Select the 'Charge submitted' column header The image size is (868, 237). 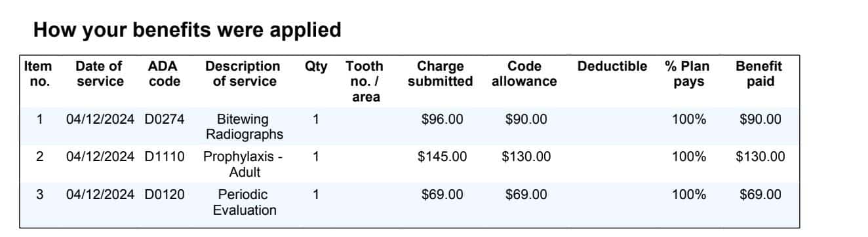click(440, 74)
